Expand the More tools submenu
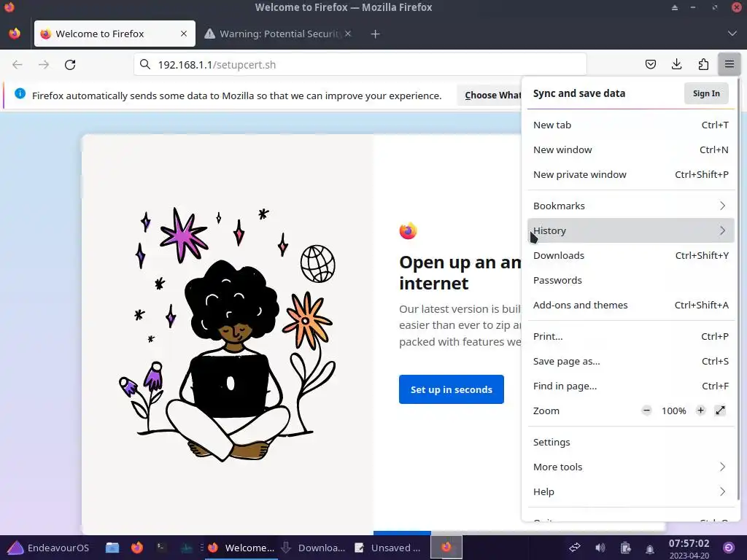The height and width of the screenshot is (560, 747). click(631, 467)
